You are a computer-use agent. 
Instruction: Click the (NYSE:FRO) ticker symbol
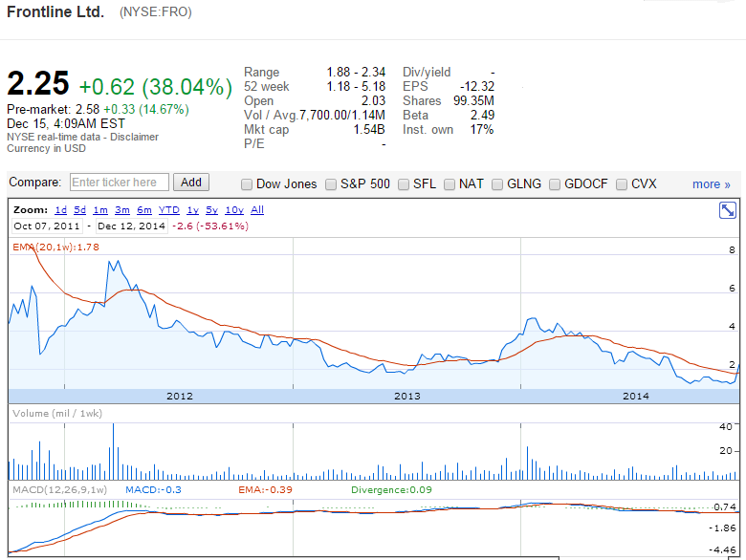pyautogui.click(x=156, y=12)
